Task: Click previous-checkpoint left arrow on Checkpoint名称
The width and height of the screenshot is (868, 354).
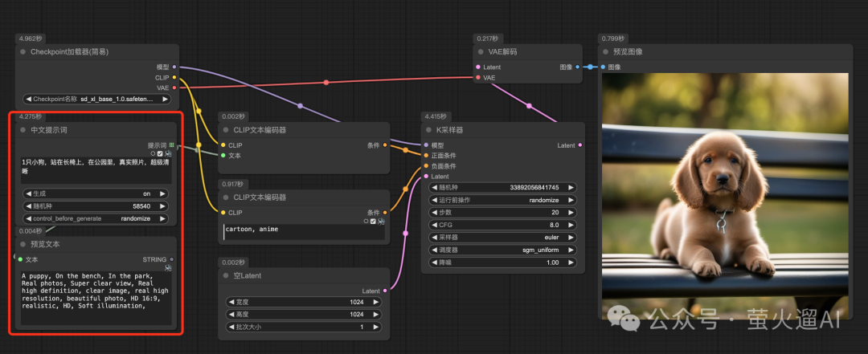Action: [x=28, y=99]
